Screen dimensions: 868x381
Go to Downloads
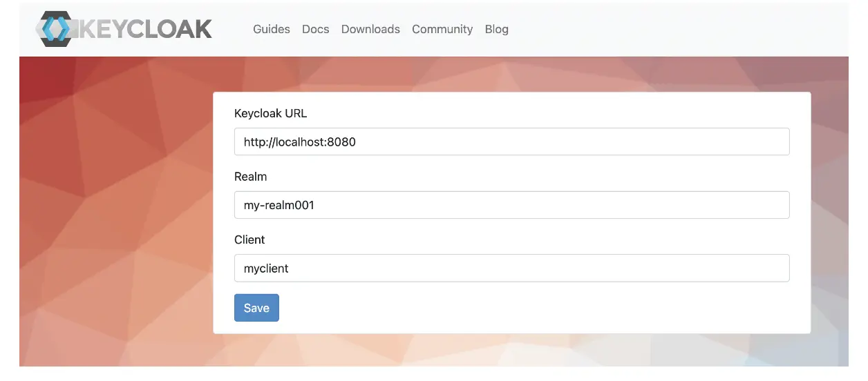370,29
